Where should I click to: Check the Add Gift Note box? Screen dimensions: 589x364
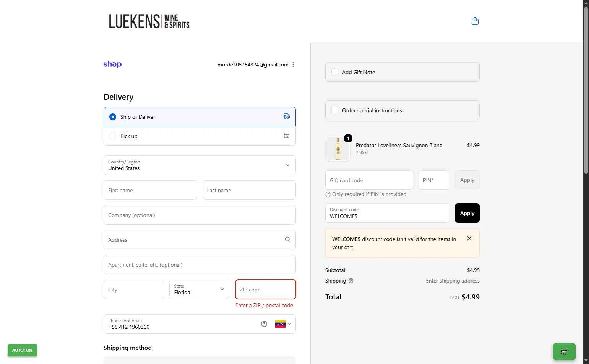point(335,72)
